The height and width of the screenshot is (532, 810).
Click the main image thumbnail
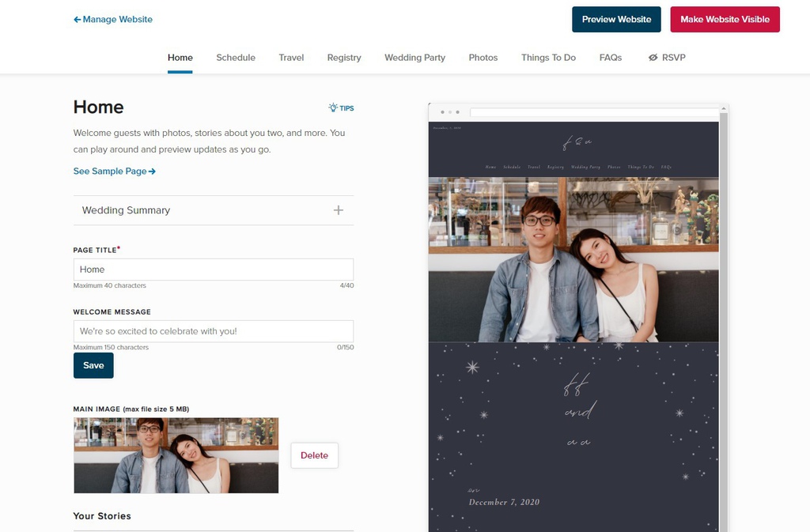point(176,455)
